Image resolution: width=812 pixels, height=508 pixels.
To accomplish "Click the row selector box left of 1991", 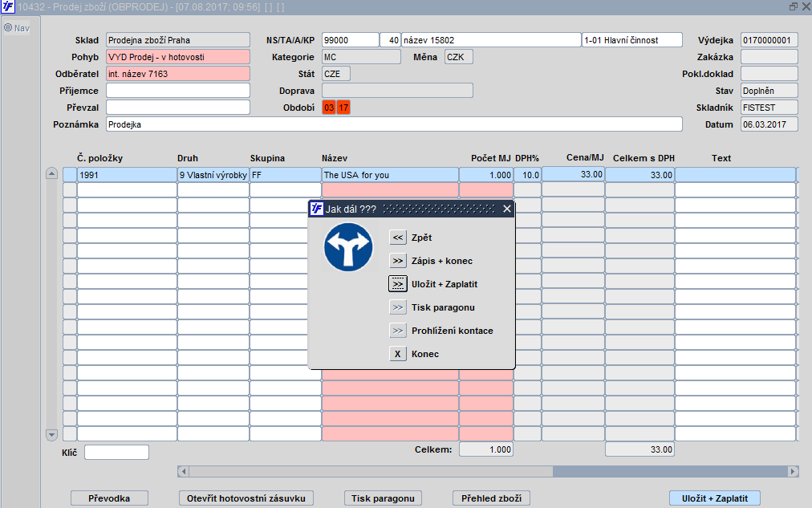I will (x=69, y=175).
